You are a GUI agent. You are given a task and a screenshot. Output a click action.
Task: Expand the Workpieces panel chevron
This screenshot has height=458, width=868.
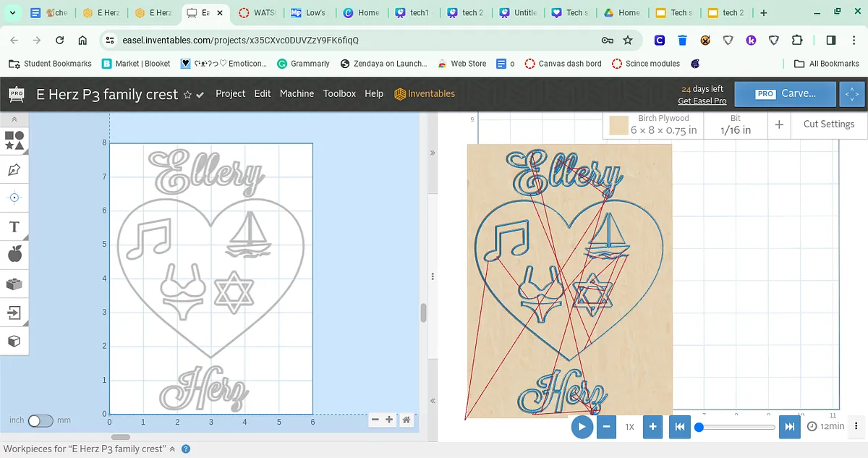pos(172,449)
